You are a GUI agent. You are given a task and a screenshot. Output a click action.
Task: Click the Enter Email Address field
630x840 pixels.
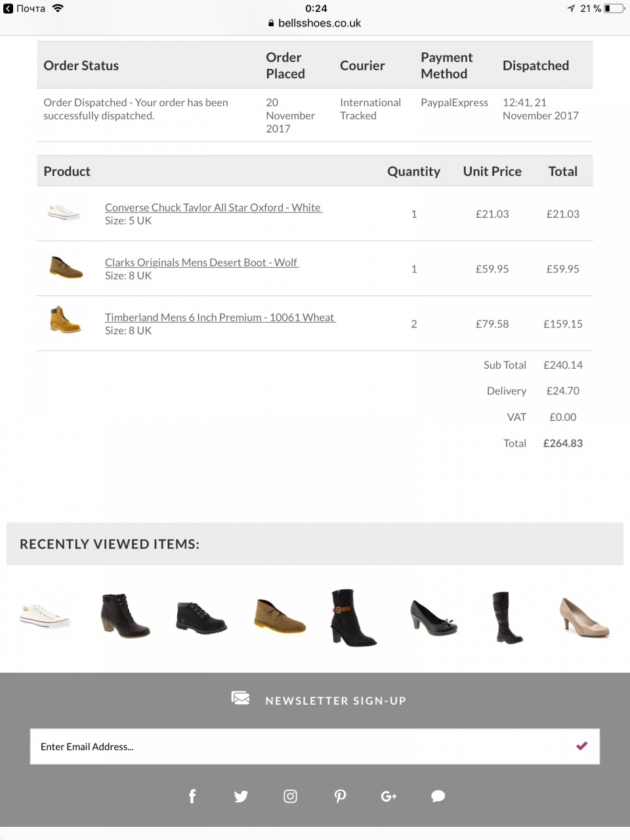[x=295, y=746]
